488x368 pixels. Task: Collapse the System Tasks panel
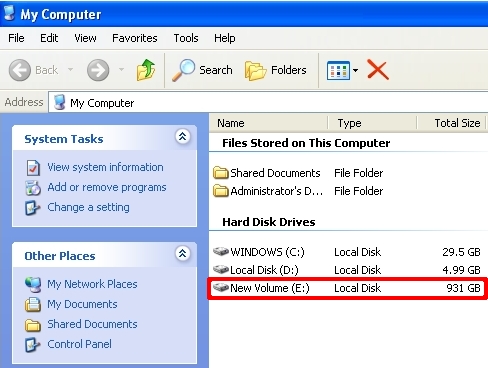click(182, 136)
